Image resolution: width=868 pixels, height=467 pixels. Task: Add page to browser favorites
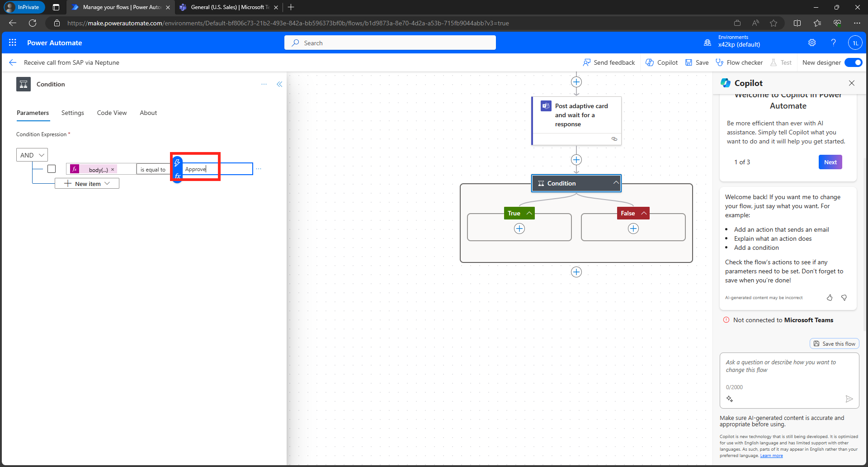pyautogui.click(x=774, y=23)
